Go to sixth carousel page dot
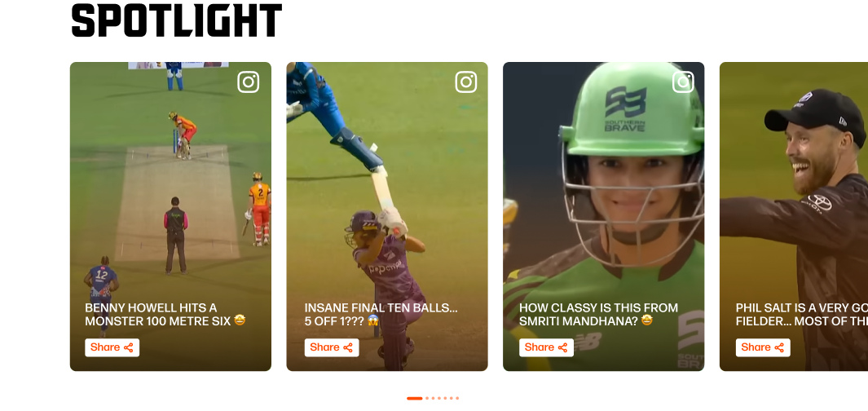The width and height of the screenshot is (868, 411). pyautogui.click(x=452, y=398)
